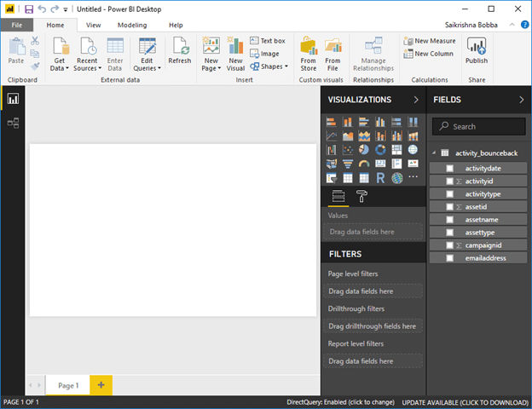
Task: Select the pie chart visualization
Action: point(364,150)
